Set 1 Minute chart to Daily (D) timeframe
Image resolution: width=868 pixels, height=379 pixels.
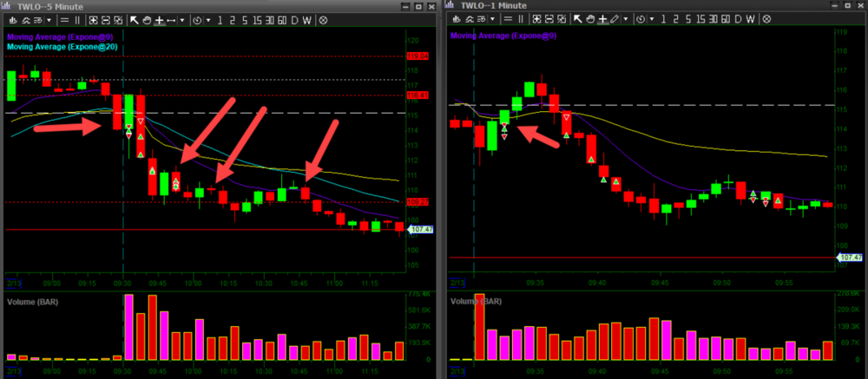pyautogui.click(x=738, y=19)
